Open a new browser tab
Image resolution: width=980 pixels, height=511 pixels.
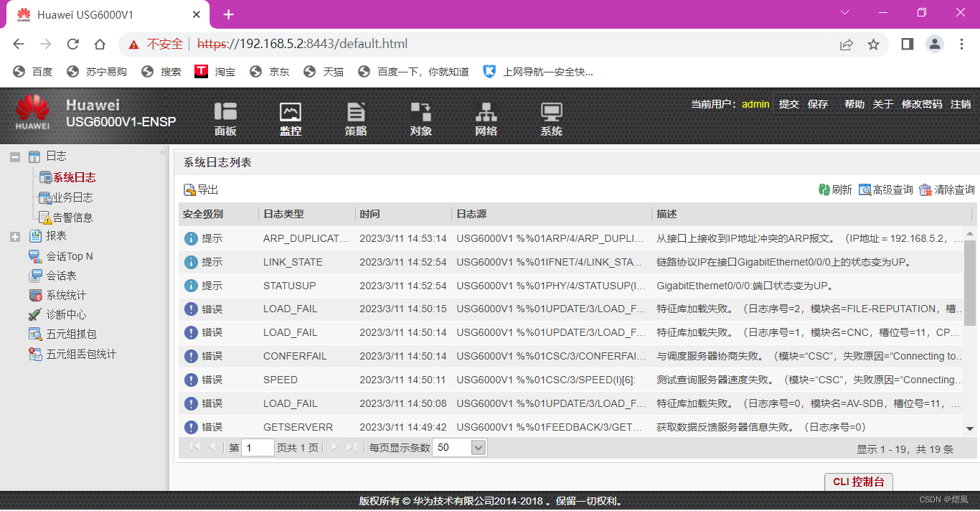(x=228, y=14)
